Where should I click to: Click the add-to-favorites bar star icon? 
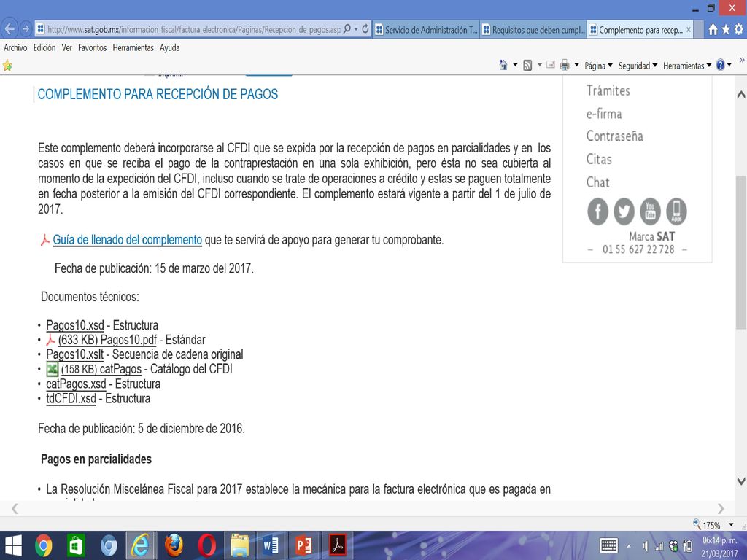[7, 65]
